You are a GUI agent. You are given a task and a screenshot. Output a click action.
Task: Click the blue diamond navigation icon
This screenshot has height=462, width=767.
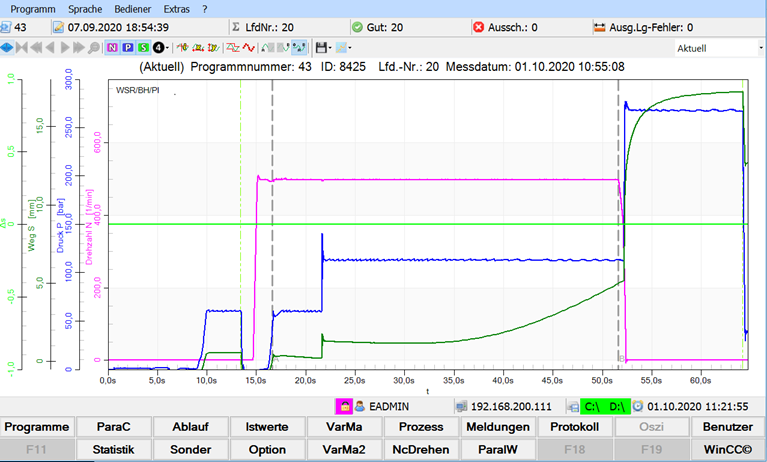(x=8, y=47)
